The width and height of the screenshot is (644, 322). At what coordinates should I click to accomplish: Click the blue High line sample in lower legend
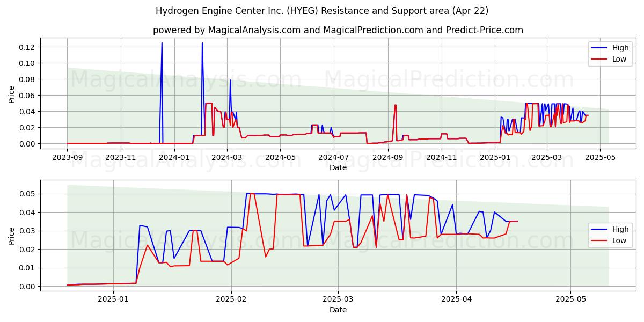click(599, 230)
